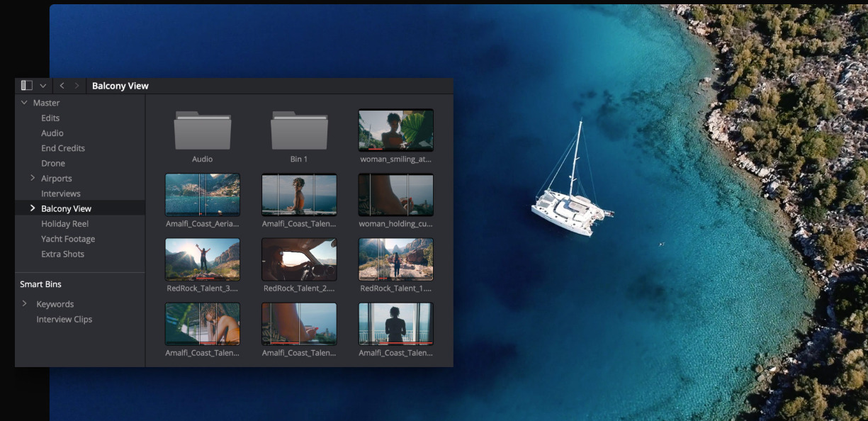Open the Audio folder icon
This screenshot has width=868, height=421.
click(203, 130)
